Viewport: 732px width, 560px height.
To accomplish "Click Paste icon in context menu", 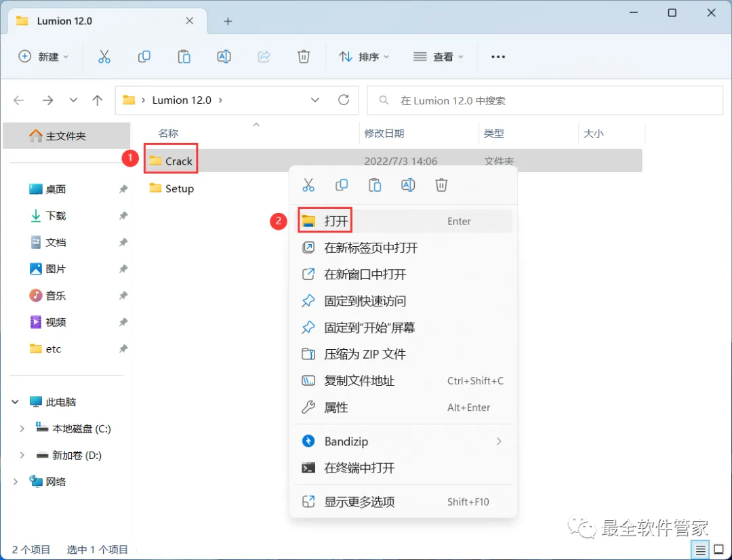I will point(375,185).
